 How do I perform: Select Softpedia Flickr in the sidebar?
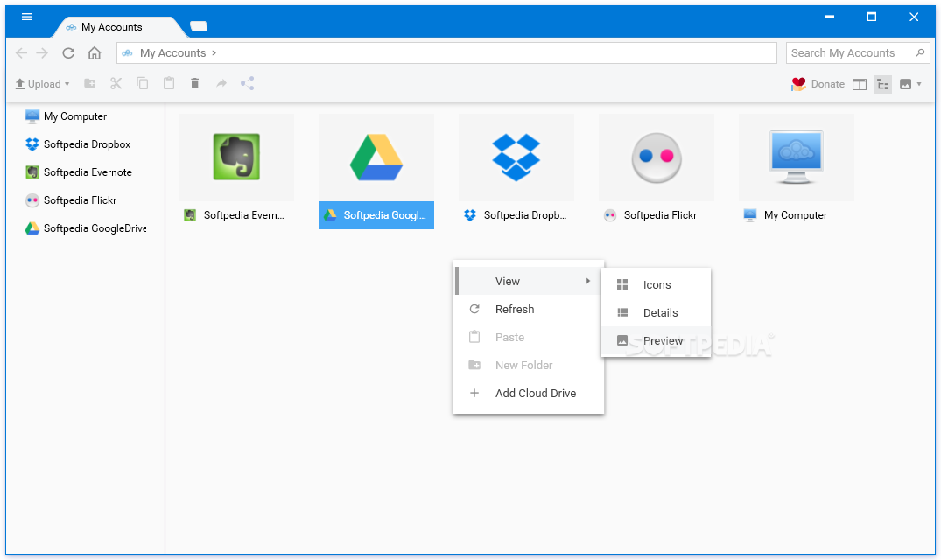click(71, 200)
